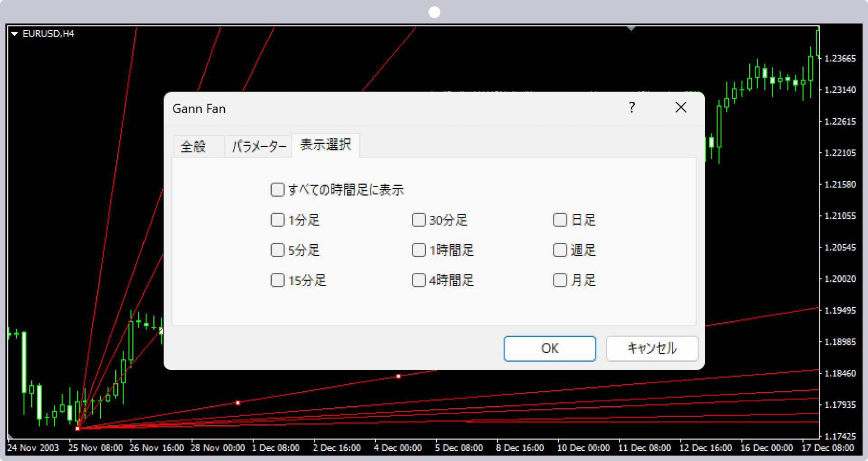
Task: Enable the 4時間足 checkbox
Action: pos(419,280)
